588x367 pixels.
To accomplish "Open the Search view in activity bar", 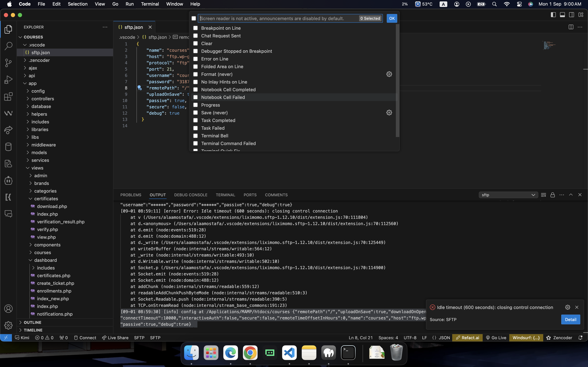I will [8, 46].
